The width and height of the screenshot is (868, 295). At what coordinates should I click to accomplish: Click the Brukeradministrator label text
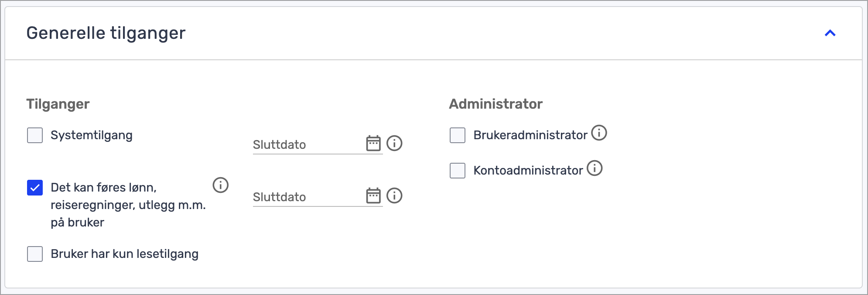530,135
